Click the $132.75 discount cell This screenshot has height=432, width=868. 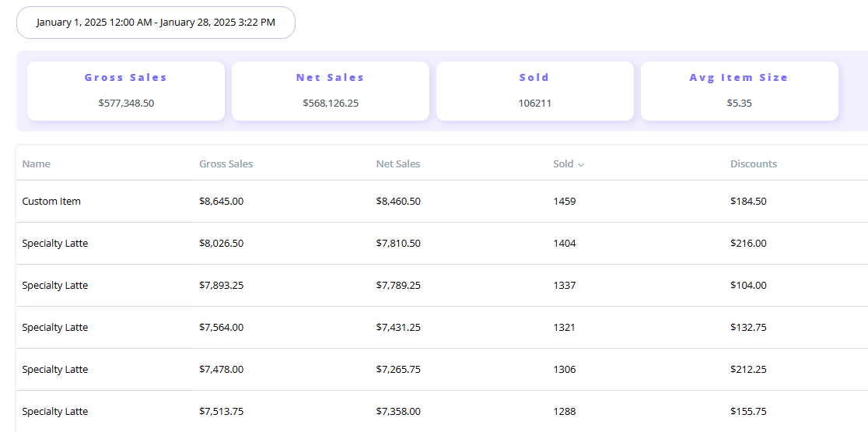[x=747, y=328]
